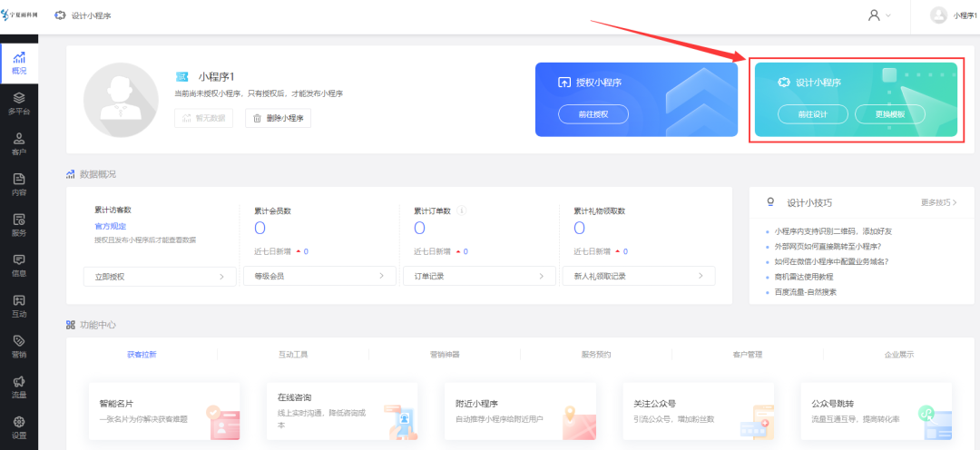This screenshot has height=450, width=980.
Task: Expand the 等级会员 row
Action: (x=318, y=276)
